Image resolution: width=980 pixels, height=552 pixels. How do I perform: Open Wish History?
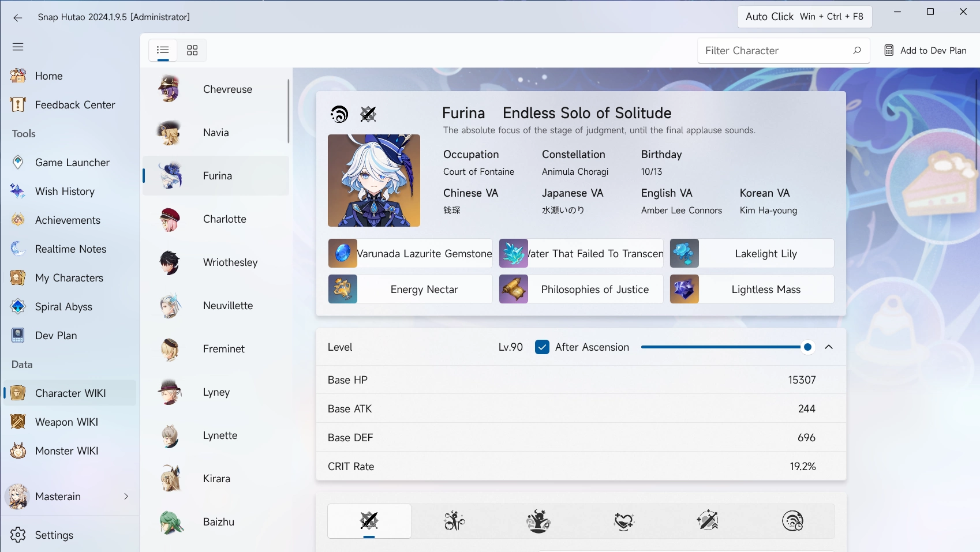[70, 191]
